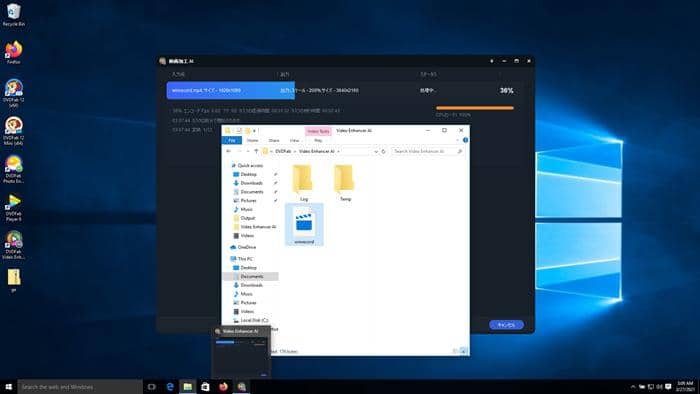Open the Output folder in navigation pane
Image resolution: width=700 pixels, height=394 pixels.
pos(247,218)
